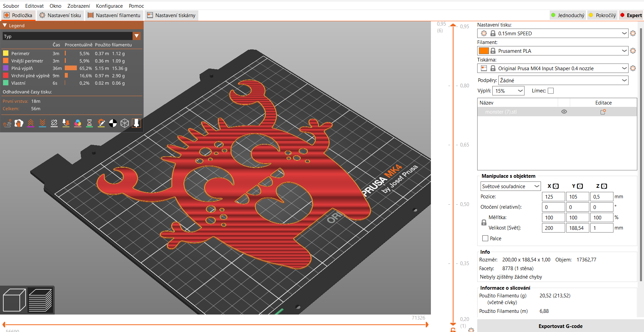Click the orange Prusament PLA color swatch
Screen dimensions: 644x332
pyautogui.click(x=484, y=51)
